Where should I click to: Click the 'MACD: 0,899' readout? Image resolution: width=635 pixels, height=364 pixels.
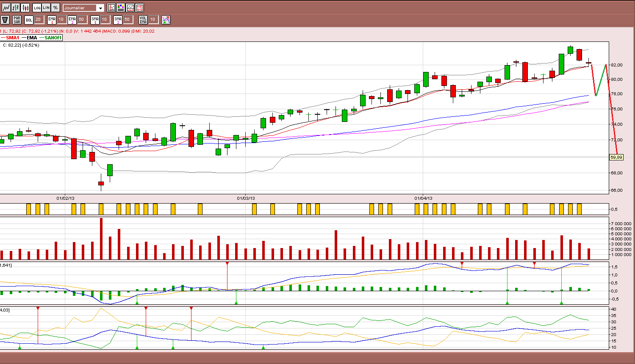point(116,31)
